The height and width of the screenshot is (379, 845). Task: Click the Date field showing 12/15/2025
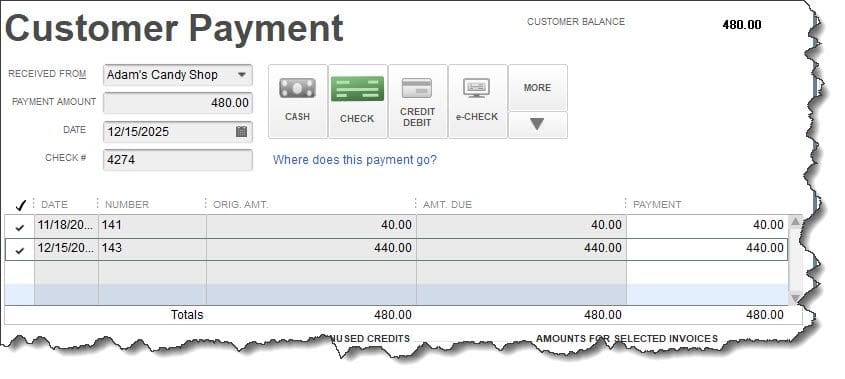pos(178,132)
